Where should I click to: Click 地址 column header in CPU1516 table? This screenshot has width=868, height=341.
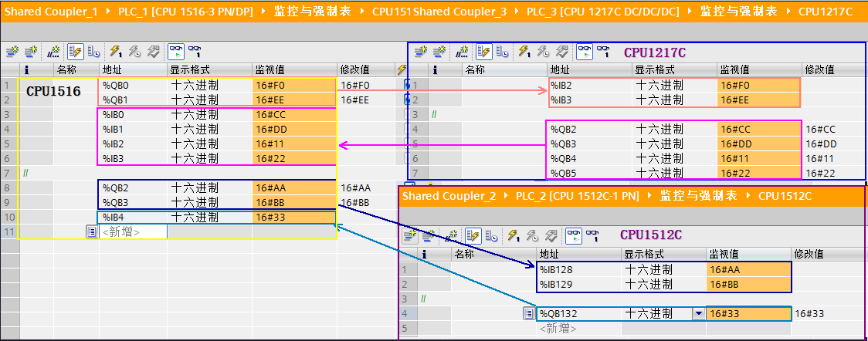click(x=133, y=69)
